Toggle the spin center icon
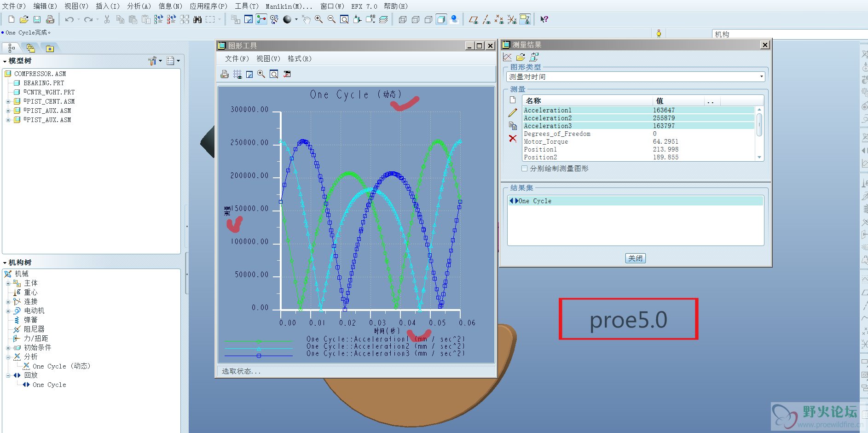The image size is (868, 433). (x=261, y=19)
